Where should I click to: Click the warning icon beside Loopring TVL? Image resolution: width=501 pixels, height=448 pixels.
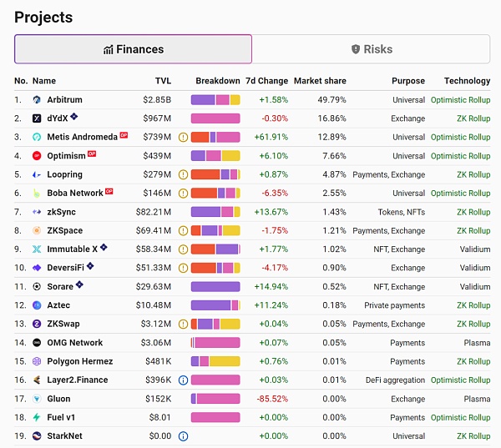183,174
